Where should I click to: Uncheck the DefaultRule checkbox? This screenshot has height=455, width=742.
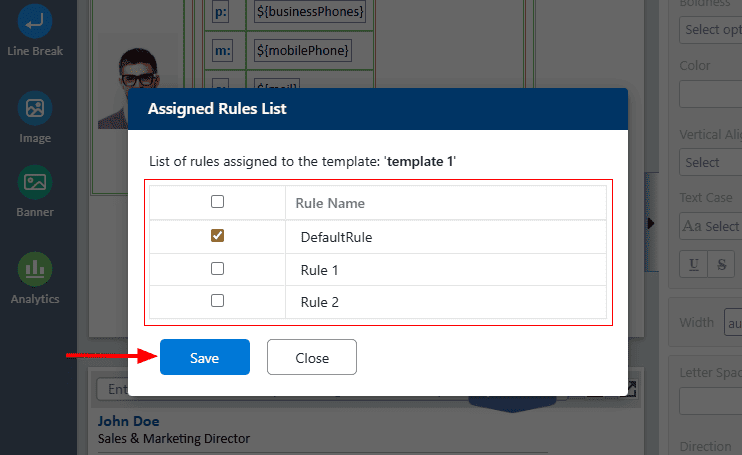[x=217, y=236]
